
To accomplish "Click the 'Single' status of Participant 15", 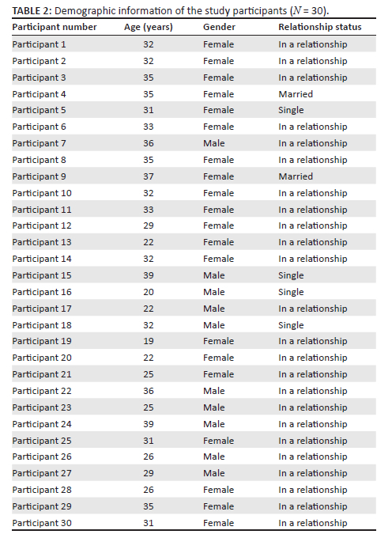I will tap(292, 275).
